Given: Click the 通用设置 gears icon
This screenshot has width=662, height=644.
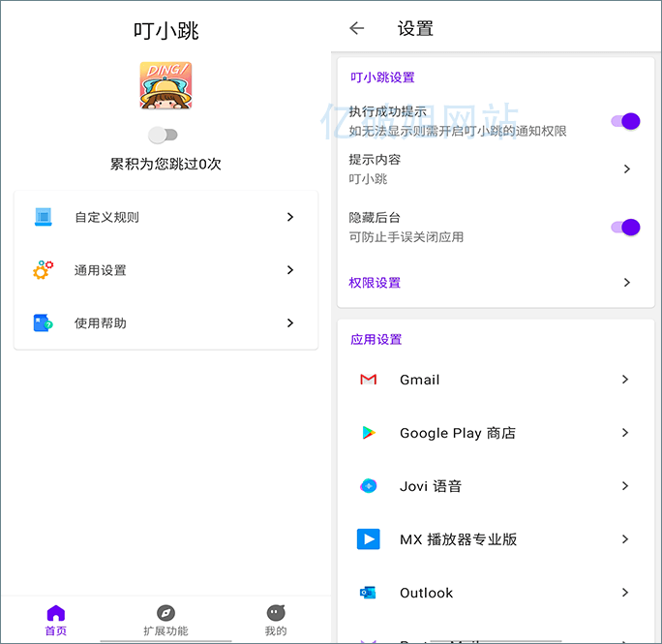Looking at the screenshot, I should (x=43, y=270).
